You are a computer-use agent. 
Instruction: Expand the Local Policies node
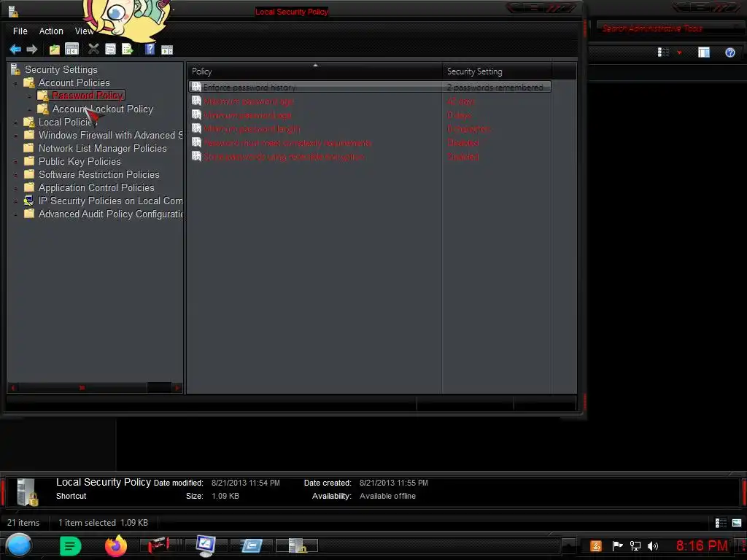coord(16,122)
